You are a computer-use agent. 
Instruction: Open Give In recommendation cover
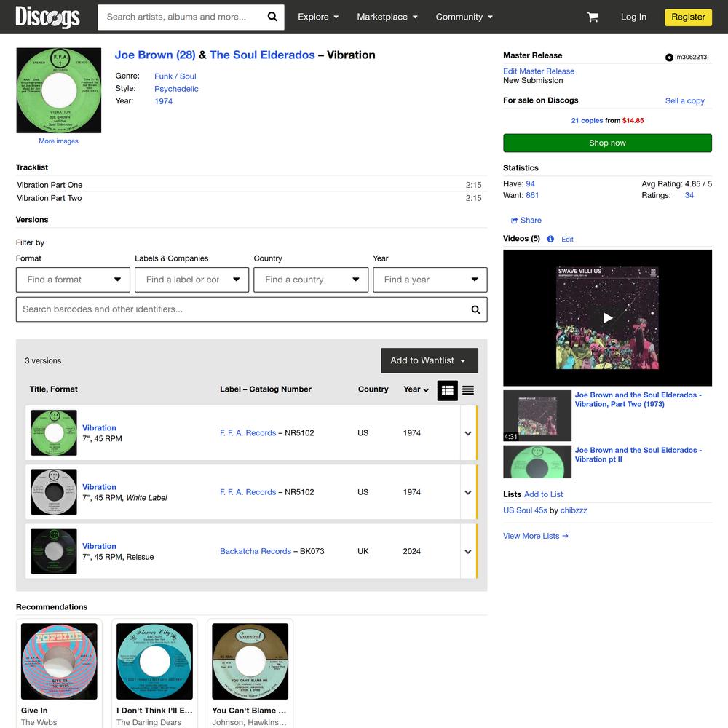[x=59, y=661]
